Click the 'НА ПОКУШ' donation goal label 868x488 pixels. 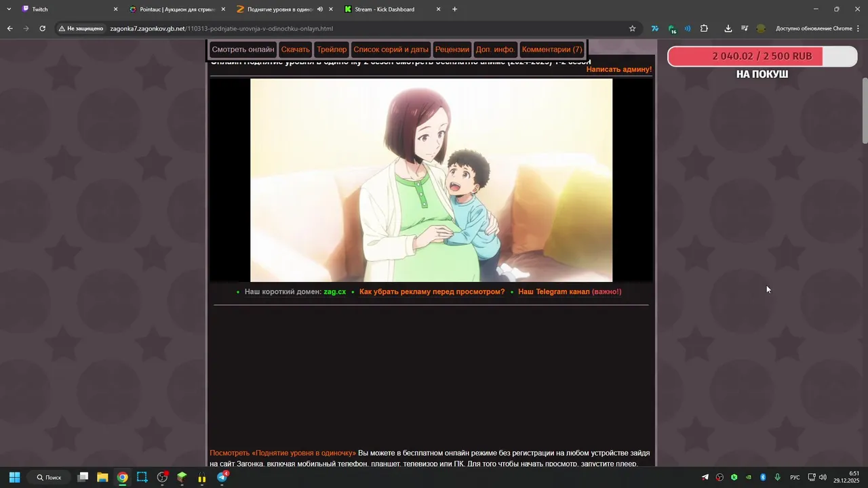tap(762, 74)
